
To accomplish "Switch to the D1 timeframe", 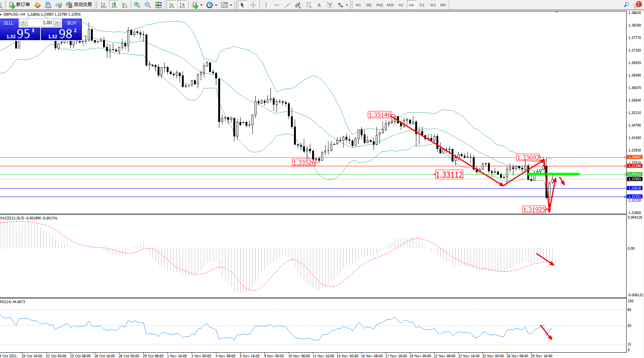I will click(422, 5).
